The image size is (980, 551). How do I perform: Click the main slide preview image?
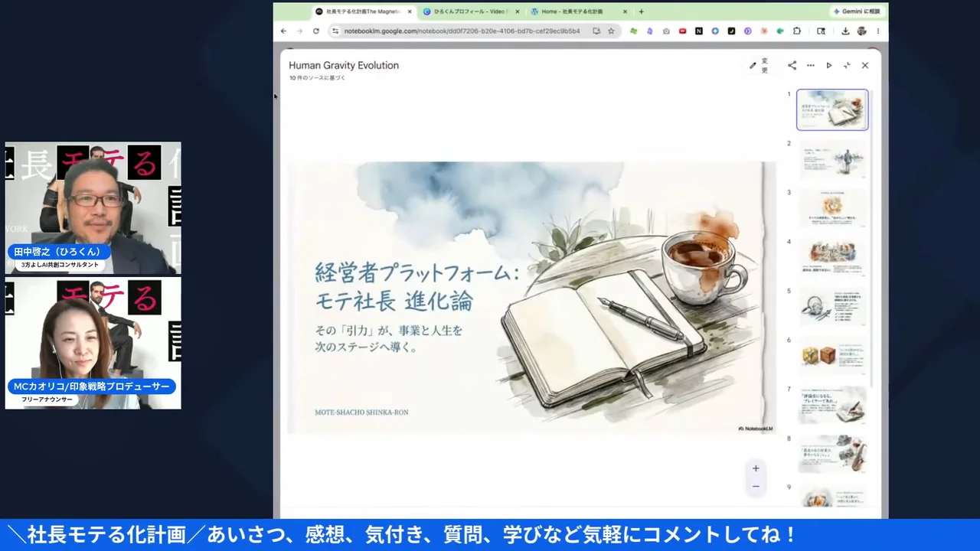point(531,298)
